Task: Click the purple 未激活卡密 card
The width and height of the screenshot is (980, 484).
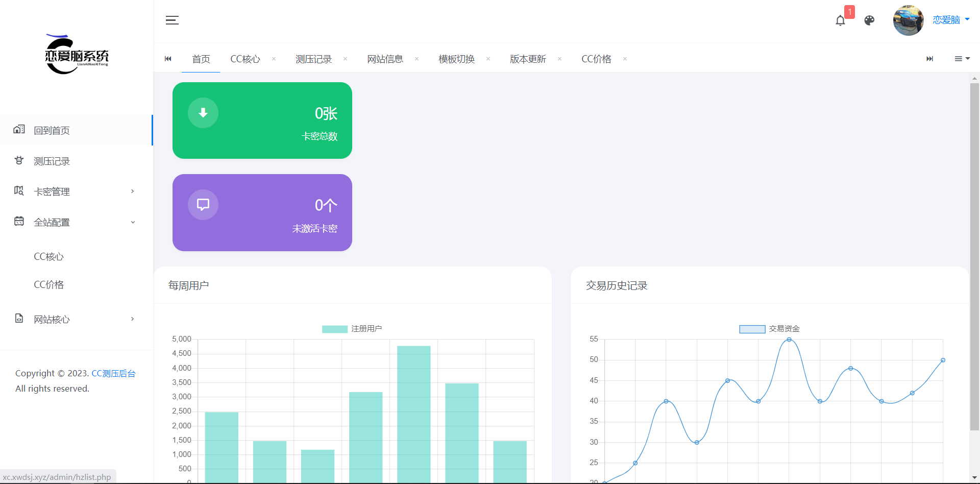Action: (x=262, y=212)
